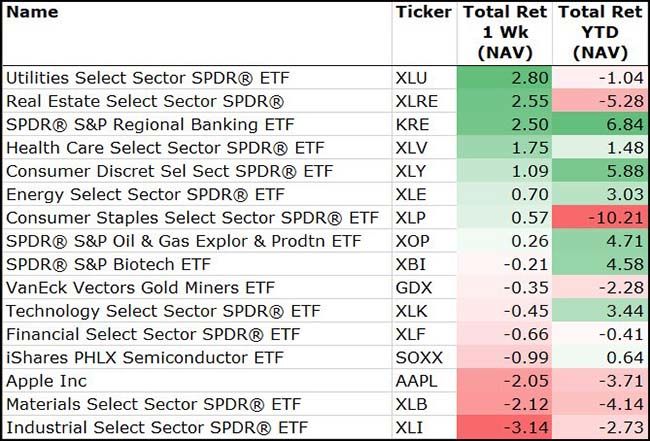The image size is (650, 441).
Task: Click the Ticker column header
Action: click(423, 13)
